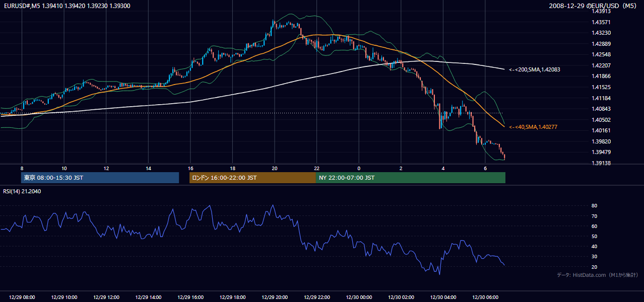
Task: Click hour label 8 under price chart
Action: pyautogui.click(x=22, y=168)
